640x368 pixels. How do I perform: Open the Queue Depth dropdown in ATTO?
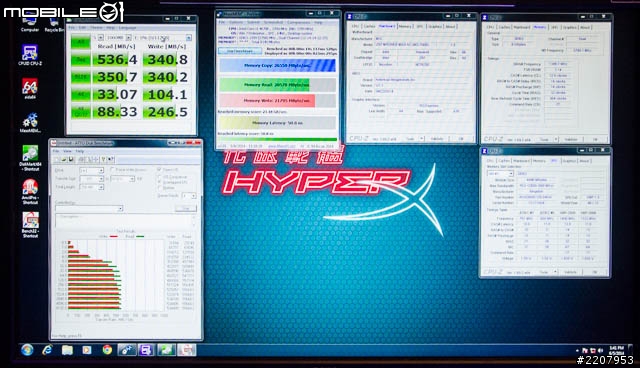point(189,196)
